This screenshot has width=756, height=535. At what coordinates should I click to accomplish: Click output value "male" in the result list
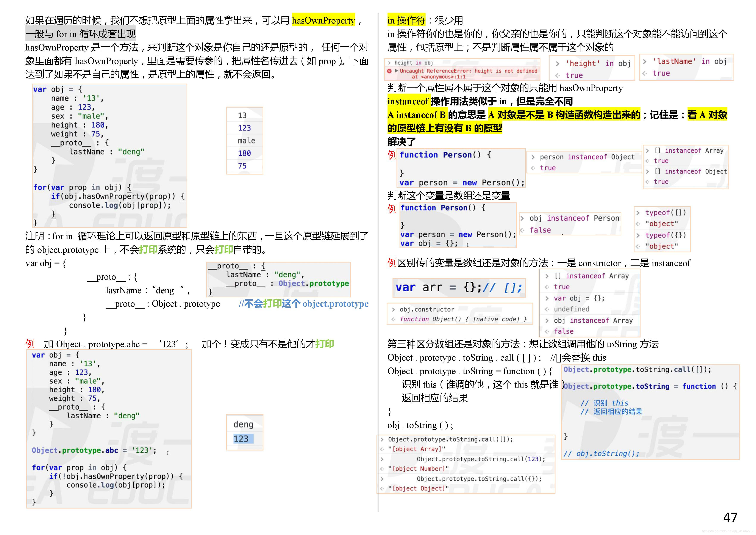point(247,141)
